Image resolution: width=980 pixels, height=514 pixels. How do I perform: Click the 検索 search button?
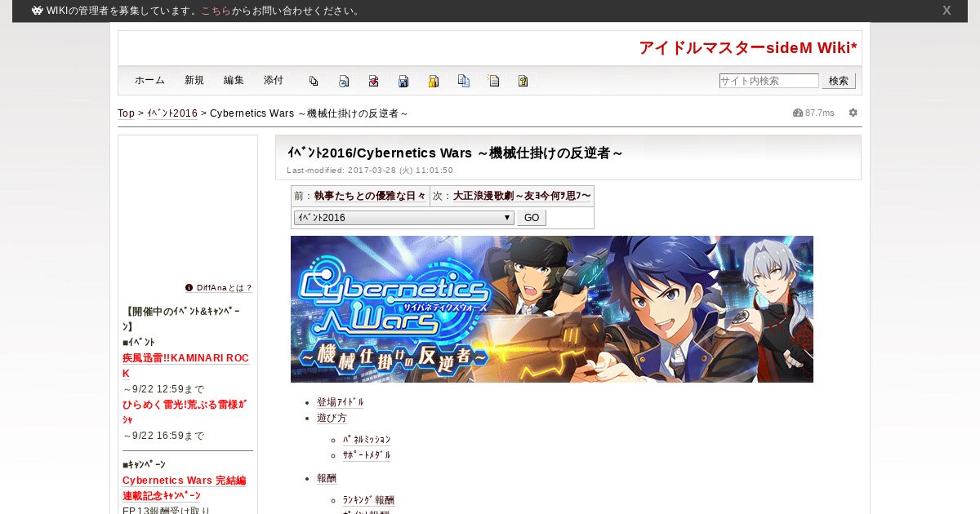tap(839, 81)
